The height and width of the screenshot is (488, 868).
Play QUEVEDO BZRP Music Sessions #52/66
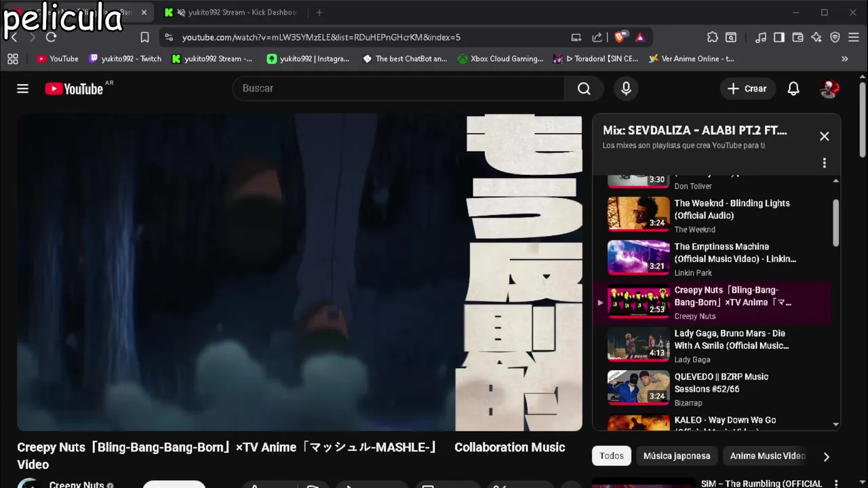(x=712, y=389)
